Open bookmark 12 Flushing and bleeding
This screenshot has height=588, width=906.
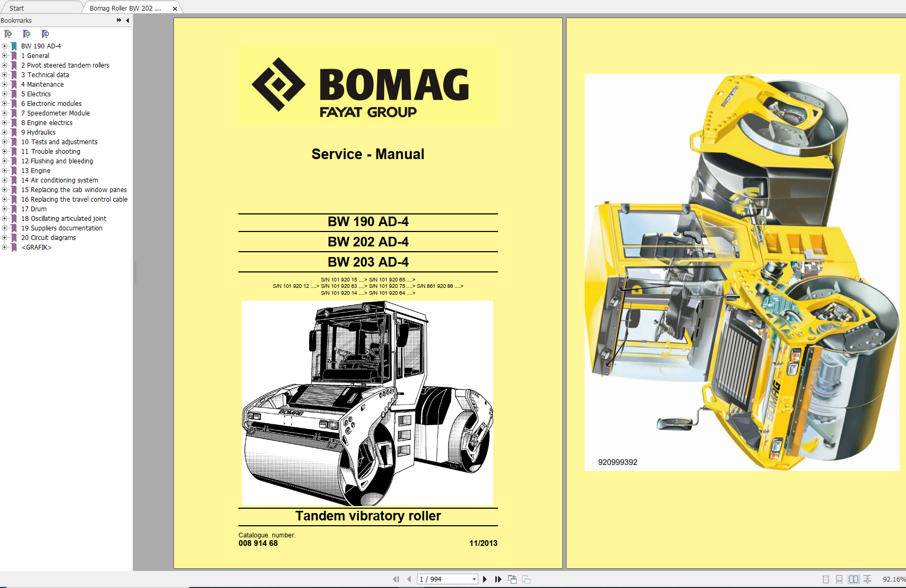57,161
